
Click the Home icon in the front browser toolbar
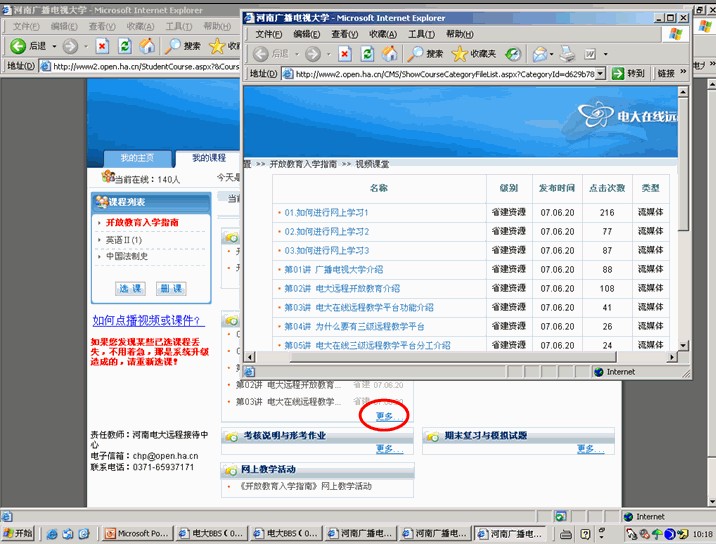390,53
